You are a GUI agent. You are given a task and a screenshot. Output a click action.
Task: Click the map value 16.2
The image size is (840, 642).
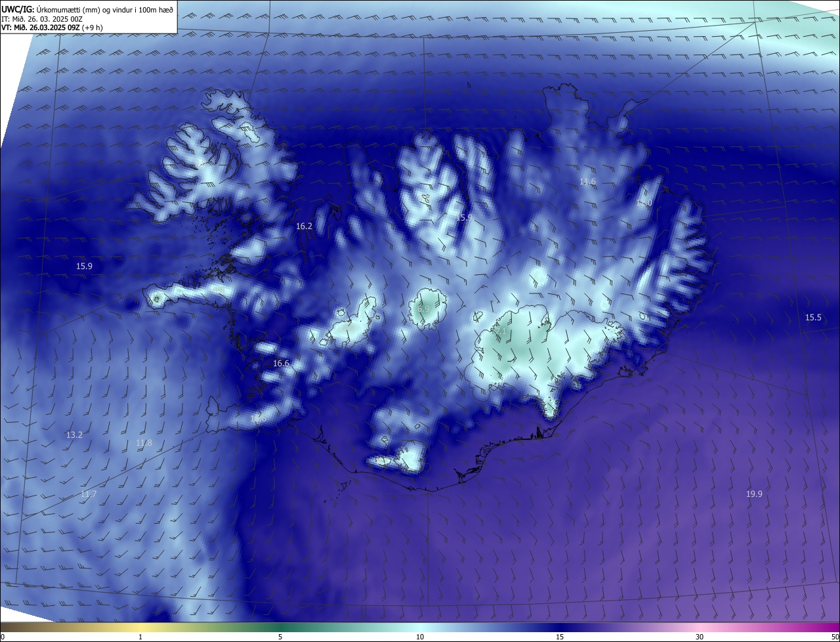(x=304, y=226)
